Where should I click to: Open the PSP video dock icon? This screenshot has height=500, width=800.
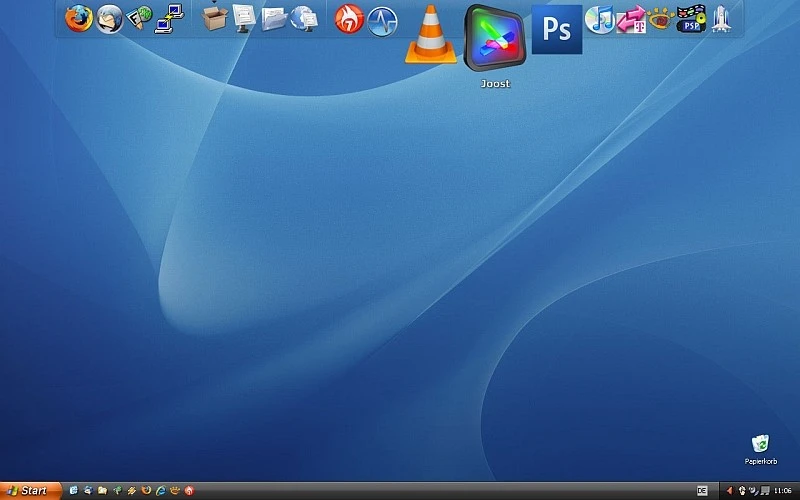690,18
